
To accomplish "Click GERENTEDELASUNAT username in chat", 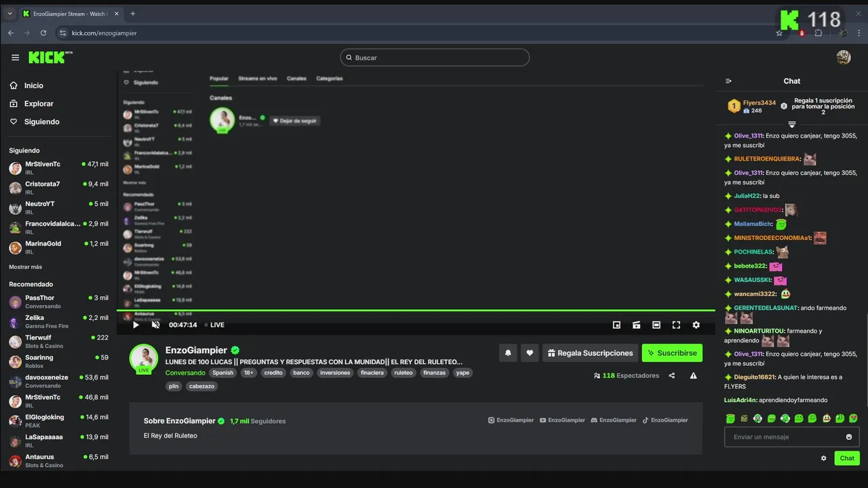I will 766,308.
